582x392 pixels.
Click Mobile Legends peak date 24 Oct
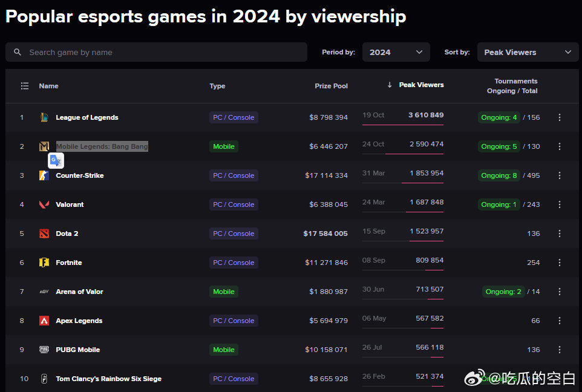(x=373, y=144)
